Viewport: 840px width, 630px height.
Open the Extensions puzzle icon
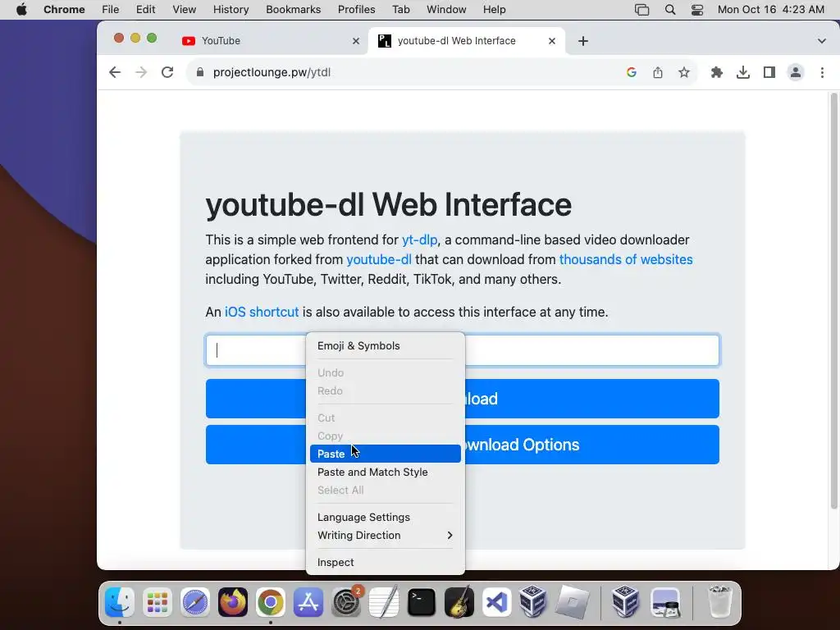pyautogui.click(x=717, y=72)
